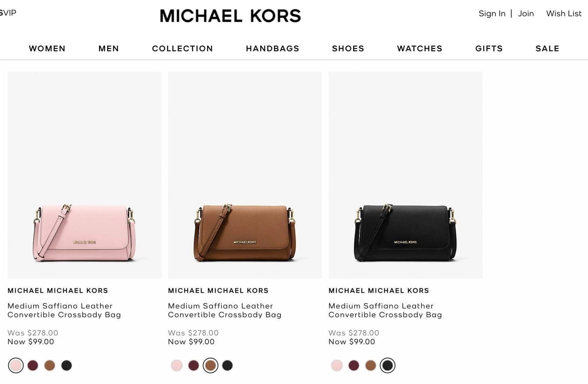Open the Wish List
588x384 pixels.
pos(564,14)
